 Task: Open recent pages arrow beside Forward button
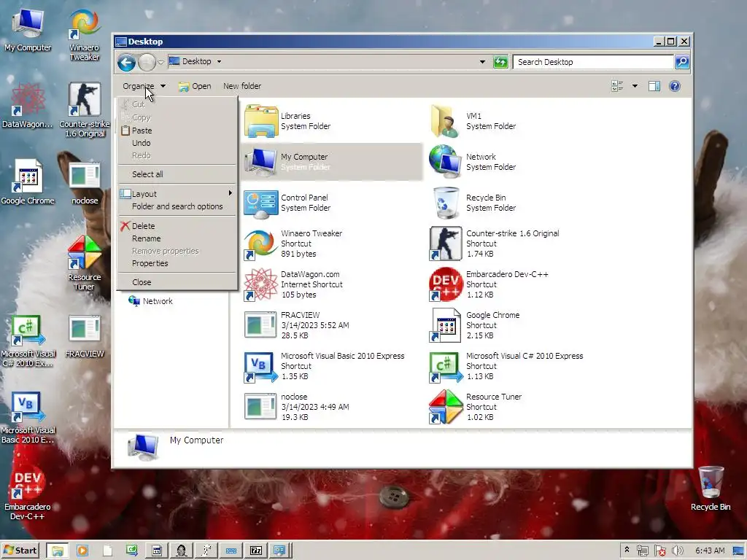tap(160, 62)
